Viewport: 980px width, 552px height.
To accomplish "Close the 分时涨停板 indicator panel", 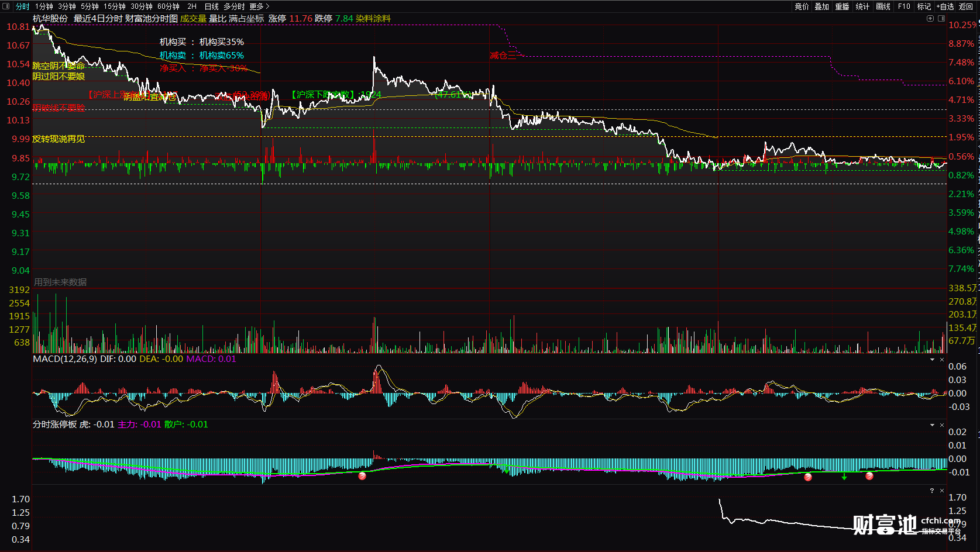I will click(x=942, y=425).
